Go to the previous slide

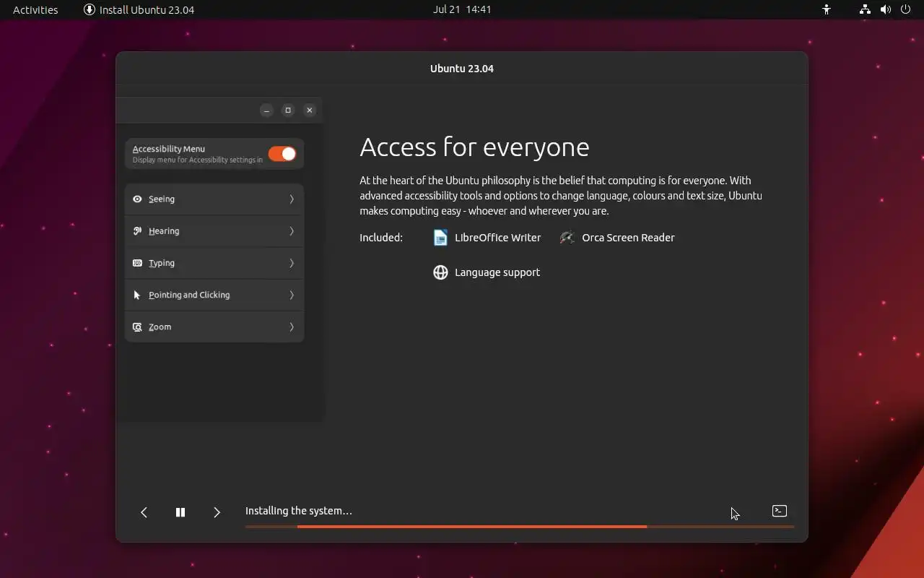click(x=144, y=512)
